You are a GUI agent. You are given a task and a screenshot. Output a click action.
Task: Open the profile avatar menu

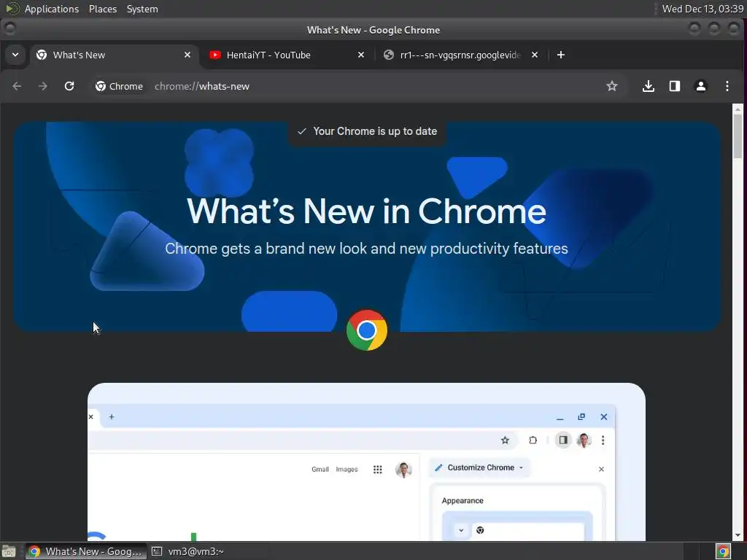[x=701, y=86]
